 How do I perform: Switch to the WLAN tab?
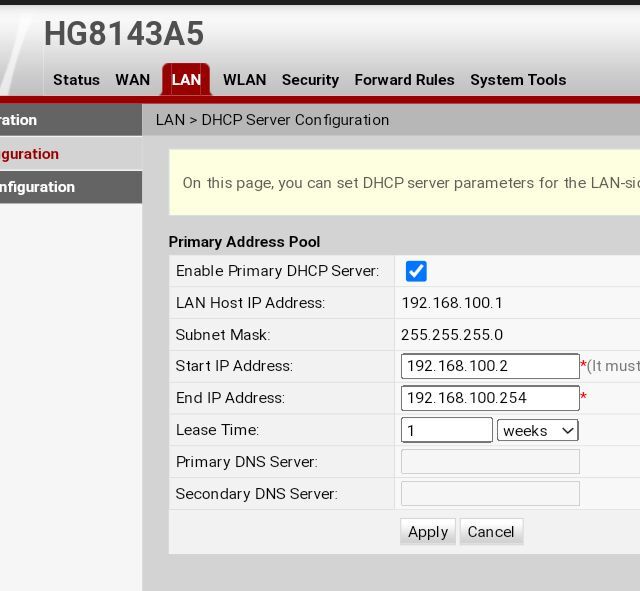[x=244, y=80]
